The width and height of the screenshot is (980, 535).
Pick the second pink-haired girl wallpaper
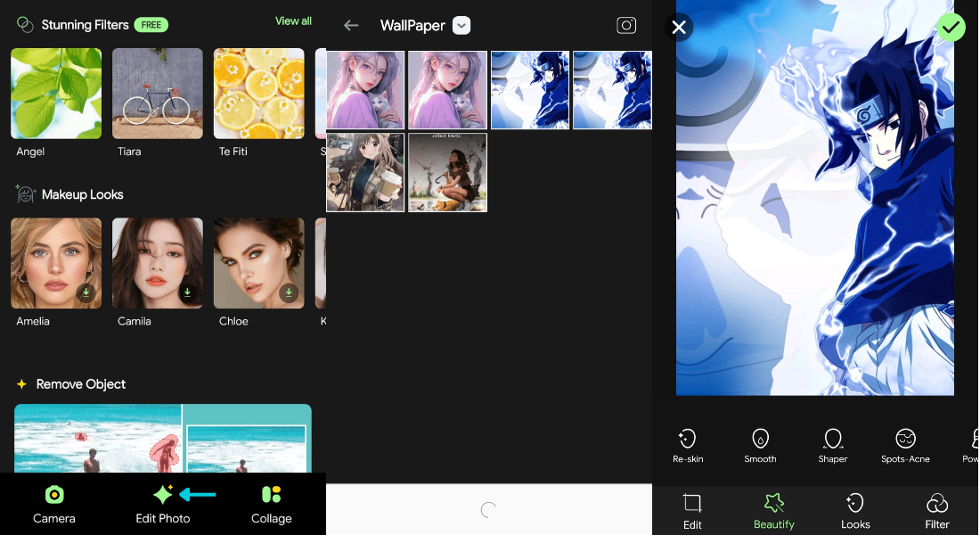447,90
